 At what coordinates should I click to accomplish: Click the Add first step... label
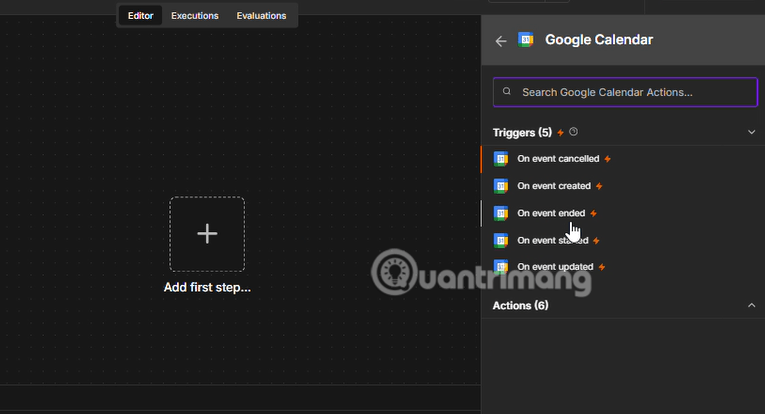point(207,287)
